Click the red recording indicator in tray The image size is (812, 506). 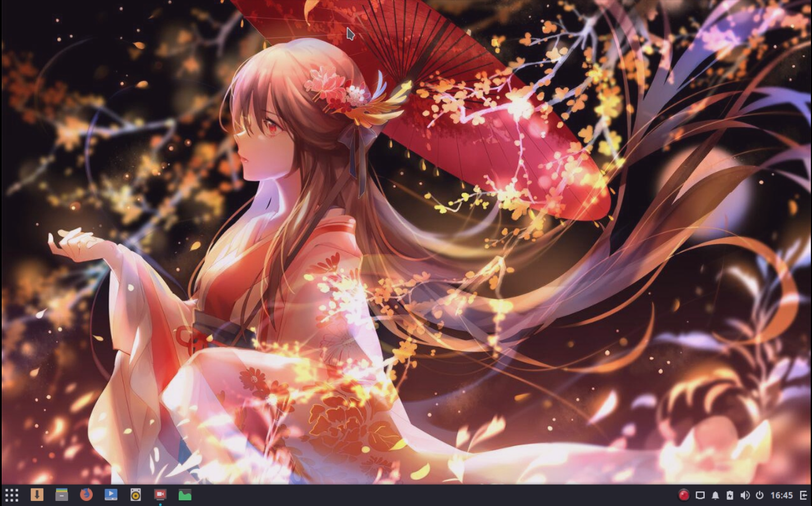pyautogui.click(x=684, y=495)
